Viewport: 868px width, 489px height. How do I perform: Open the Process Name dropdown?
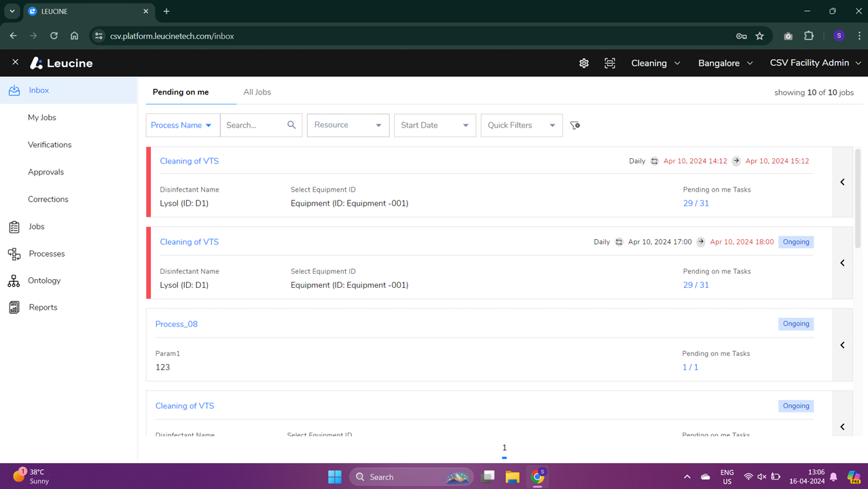[183, 125]
